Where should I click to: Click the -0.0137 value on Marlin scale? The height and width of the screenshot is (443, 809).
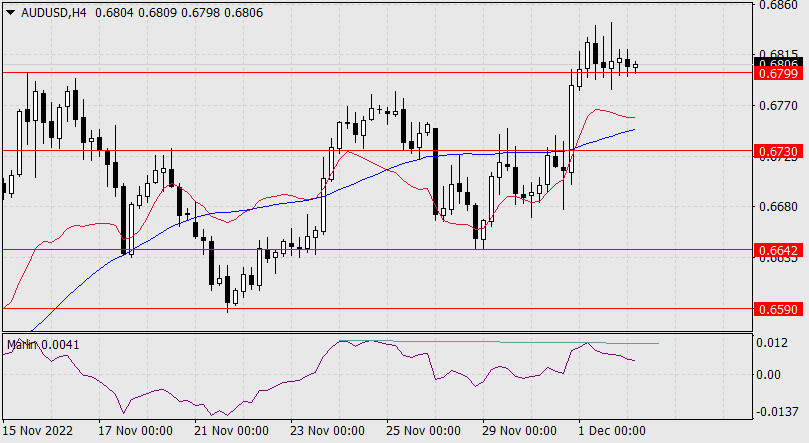[x=777, y=412]
